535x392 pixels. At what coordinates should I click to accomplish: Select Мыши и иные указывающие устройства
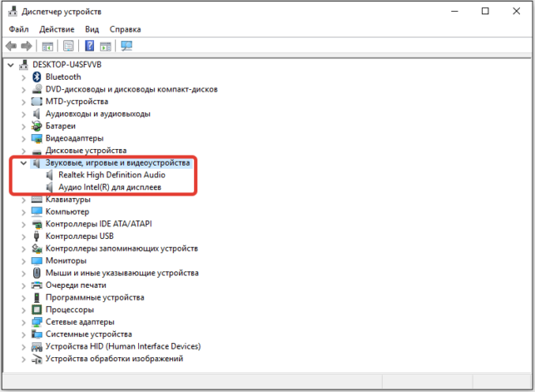pos(122,273)
